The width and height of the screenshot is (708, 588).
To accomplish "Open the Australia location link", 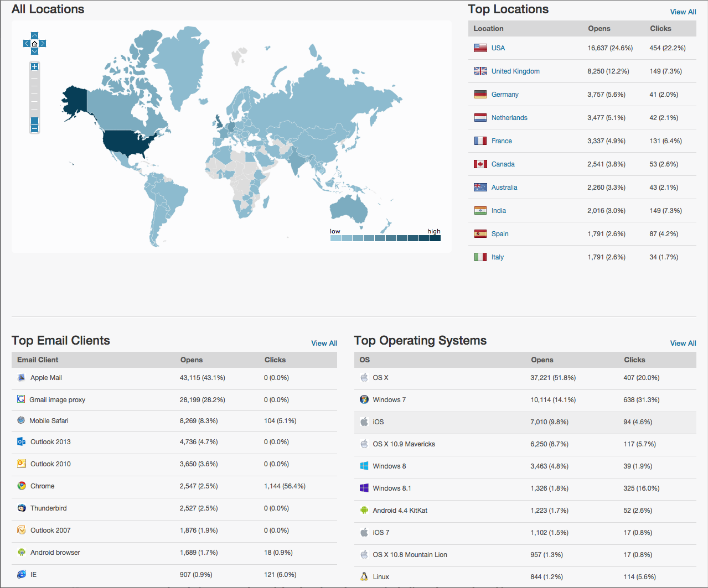I will (504, 188).
